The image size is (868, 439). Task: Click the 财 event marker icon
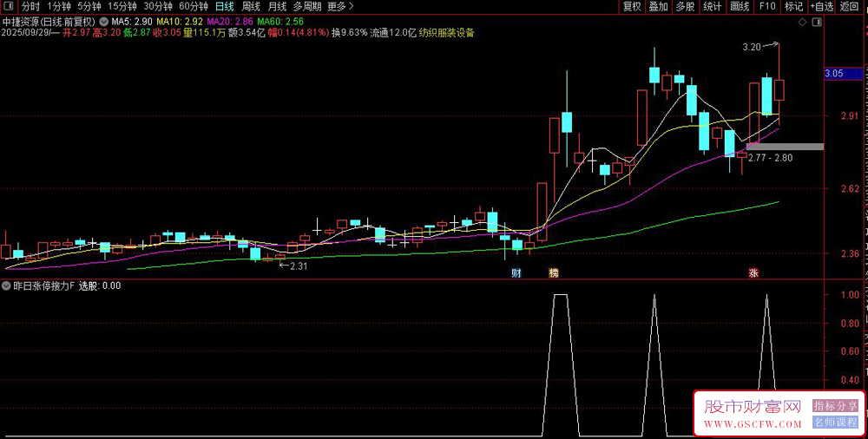point(516,273)
